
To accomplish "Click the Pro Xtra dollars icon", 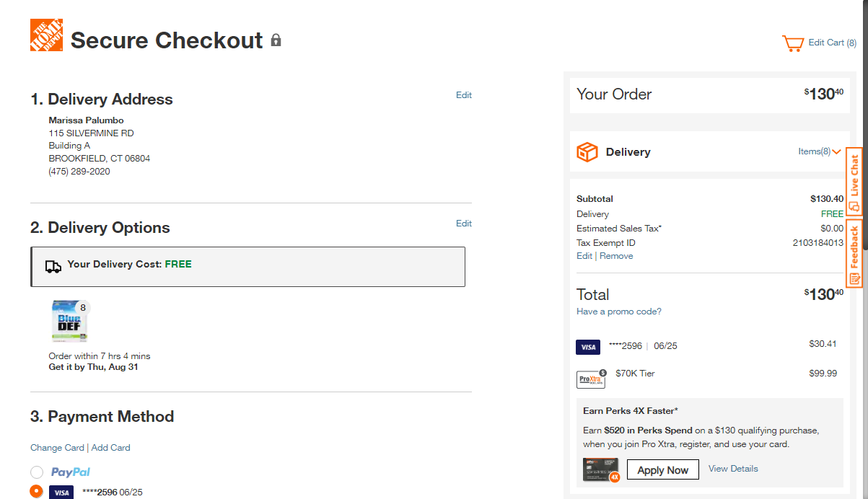I will pyautogui.click(x=591, y=379).
